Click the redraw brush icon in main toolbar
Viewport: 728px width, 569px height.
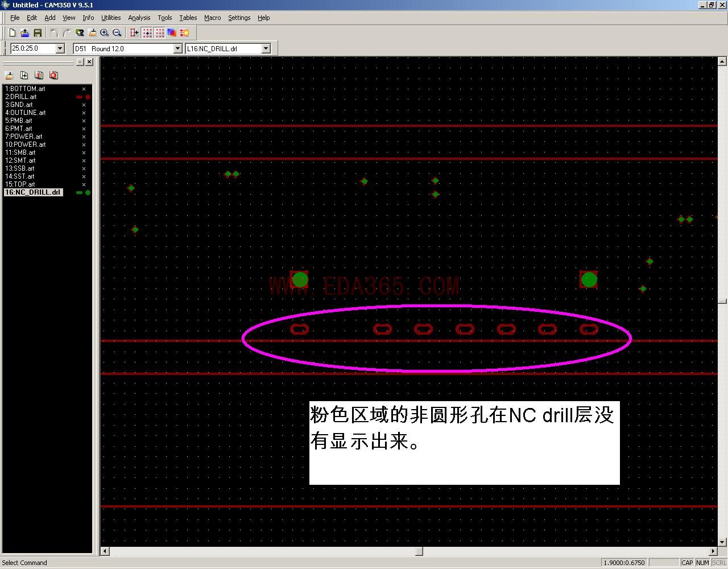tap(92, 33)
